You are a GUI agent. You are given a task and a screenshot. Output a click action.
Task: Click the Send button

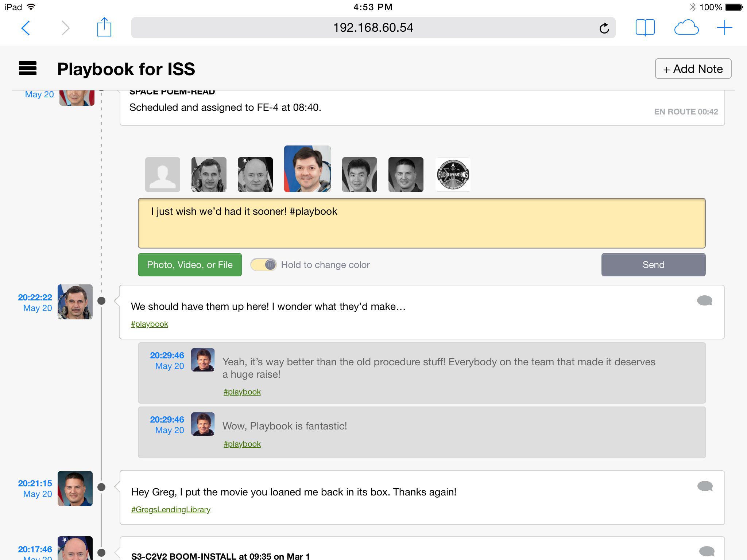653,265
